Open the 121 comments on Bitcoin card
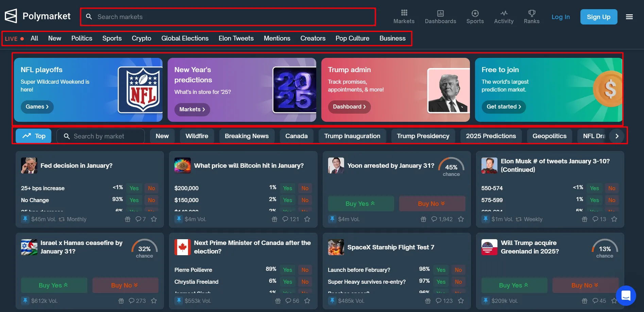The width and height of the screenshot is (644, 312). [291, 219]
